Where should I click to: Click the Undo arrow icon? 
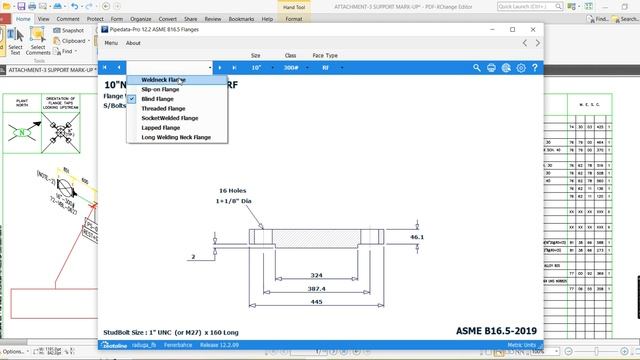pos(74,7)
